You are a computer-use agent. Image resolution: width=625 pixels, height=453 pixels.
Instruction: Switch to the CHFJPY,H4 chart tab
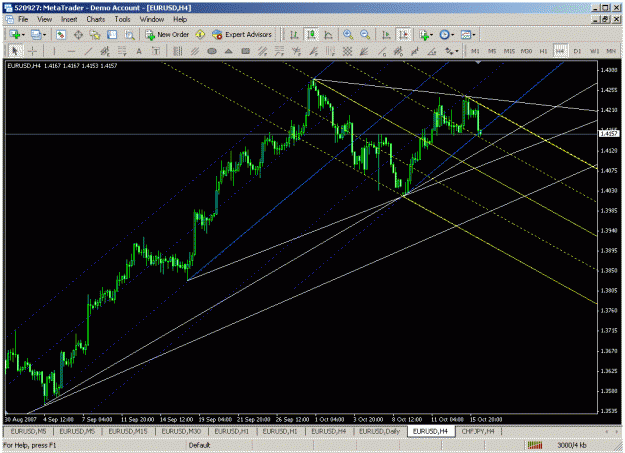[x=478, y=431]
